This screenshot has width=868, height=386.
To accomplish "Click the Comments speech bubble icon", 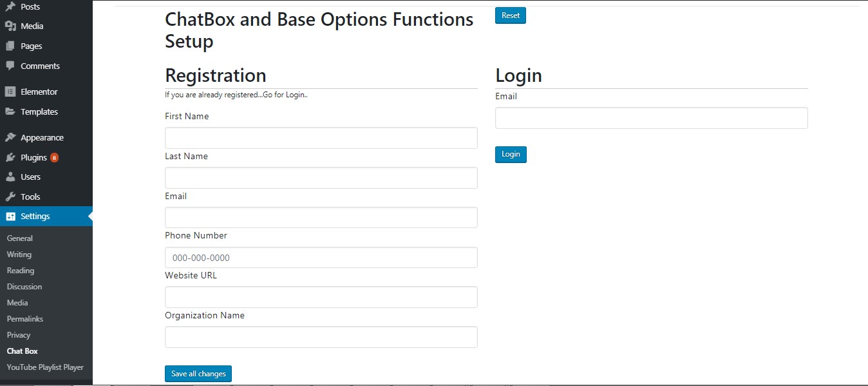I will (10, 66).
